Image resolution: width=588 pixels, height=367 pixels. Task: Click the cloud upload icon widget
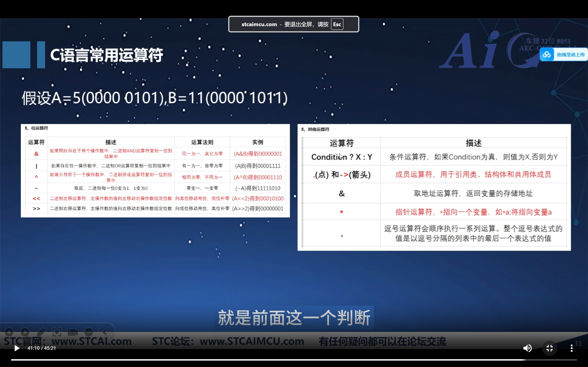tap(547, 54)
